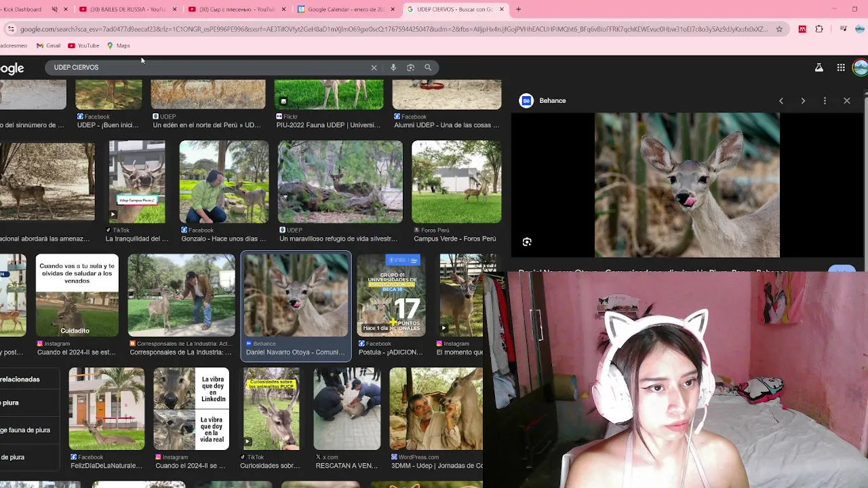The image size is (868, 488).
Task: Open TikTok Curiosidades sobre deer image
Action: pos(271,409)
